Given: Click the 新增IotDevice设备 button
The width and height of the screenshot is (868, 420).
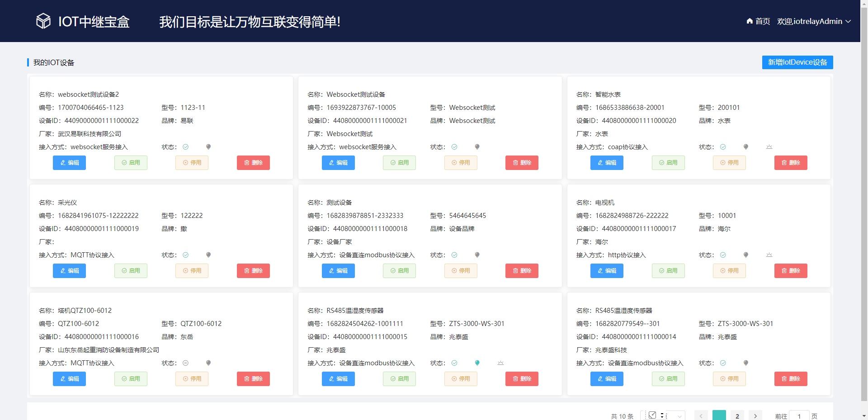Looking at the screenshot, I should (797, 62).
